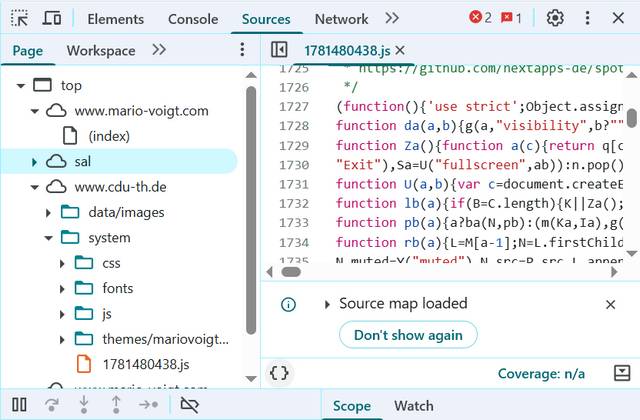Close the DevTools panel

[618, 18]
